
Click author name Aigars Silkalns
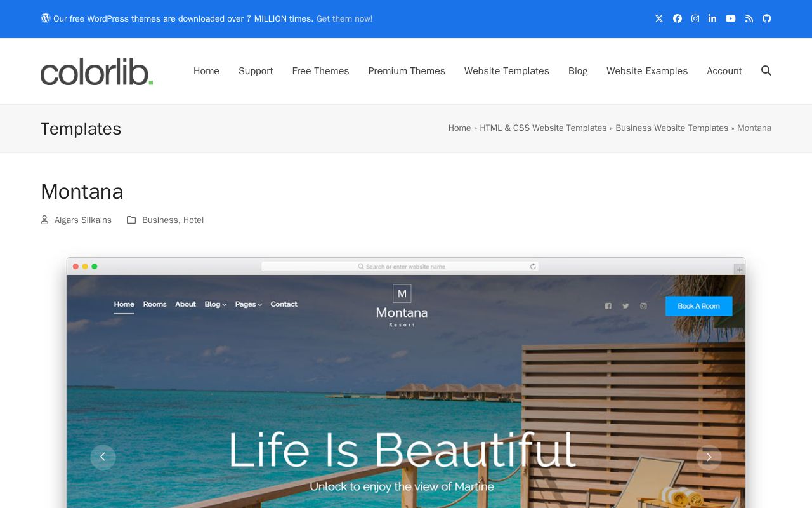83,220
